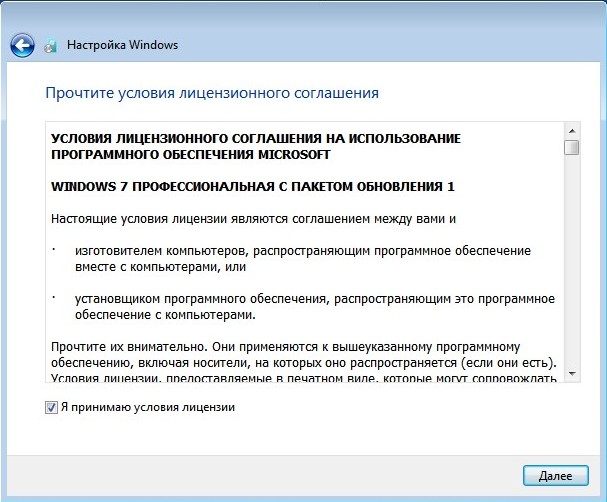Click the license text scrollbar down arrow

point(572,374)
